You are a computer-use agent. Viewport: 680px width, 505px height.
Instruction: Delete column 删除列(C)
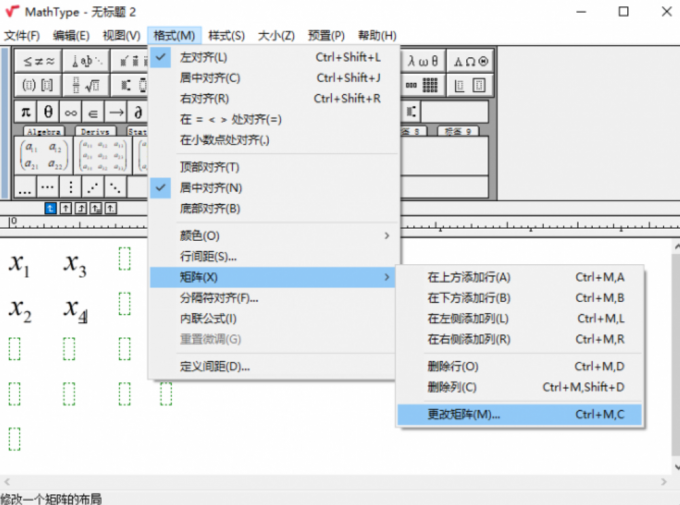520,387
